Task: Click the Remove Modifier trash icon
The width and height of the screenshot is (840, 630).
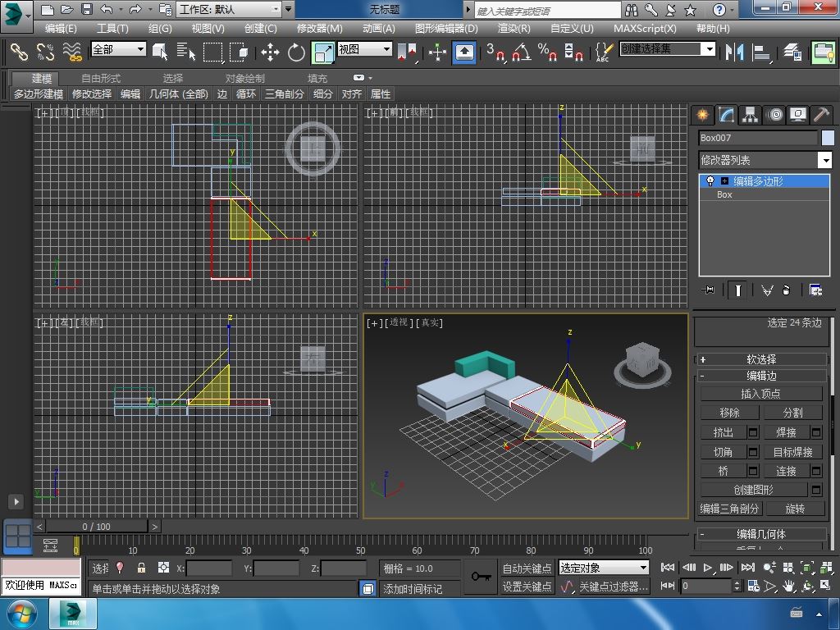Action: pos(786,290)
